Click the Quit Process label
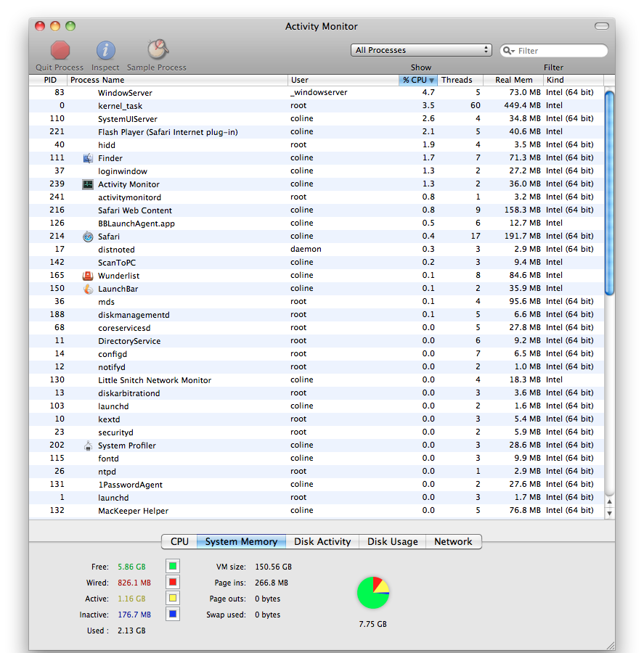Screen dimensions: 644x653 (x=60, y=67)
